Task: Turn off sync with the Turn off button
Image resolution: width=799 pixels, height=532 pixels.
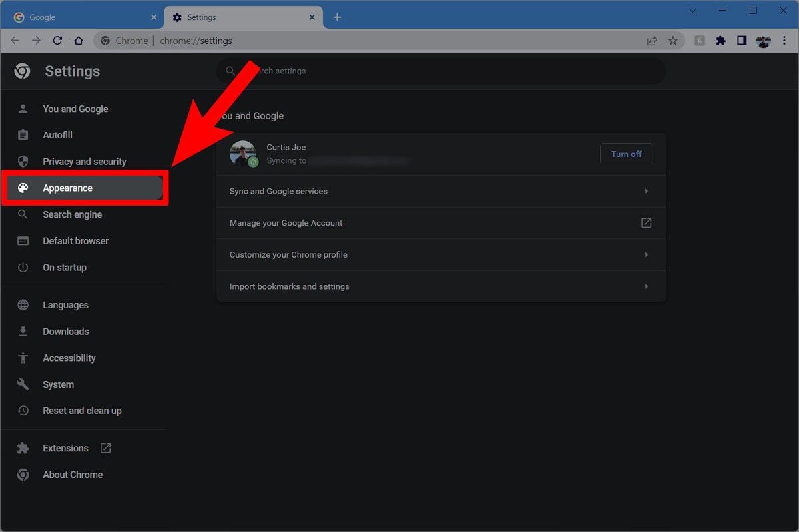Action: pos(626,154)
